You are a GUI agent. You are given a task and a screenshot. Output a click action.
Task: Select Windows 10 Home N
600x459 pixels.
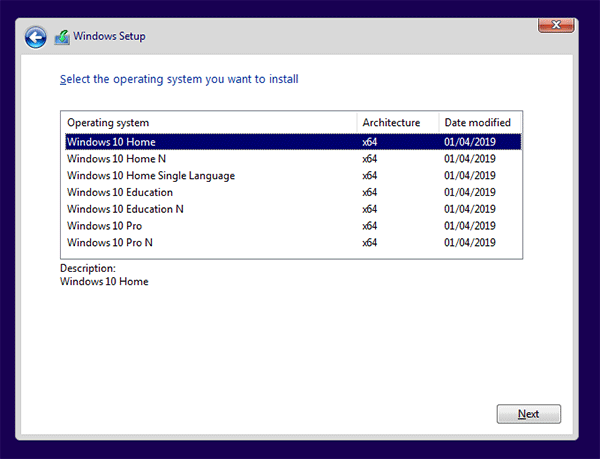293,159
